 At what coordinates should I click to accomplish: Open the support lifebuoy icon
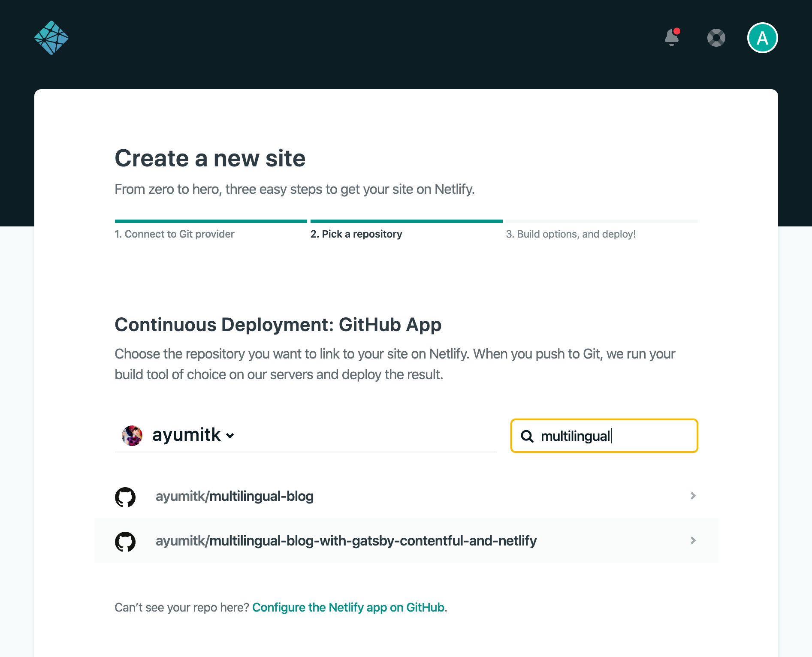point(716,38)
